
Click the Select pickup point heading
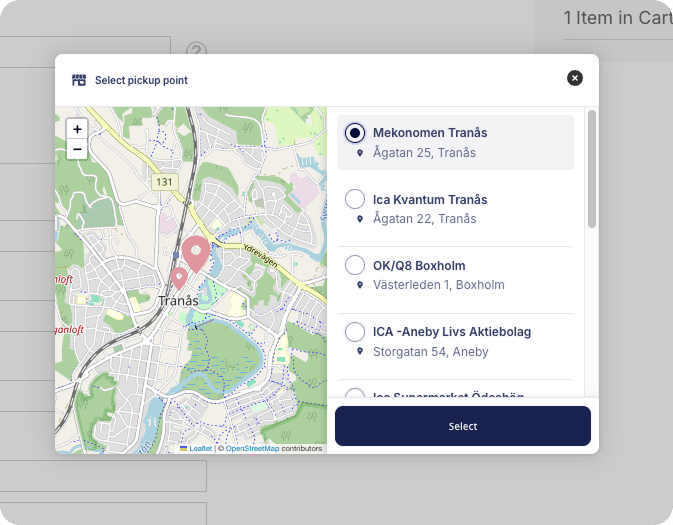(x=141, y=80)
